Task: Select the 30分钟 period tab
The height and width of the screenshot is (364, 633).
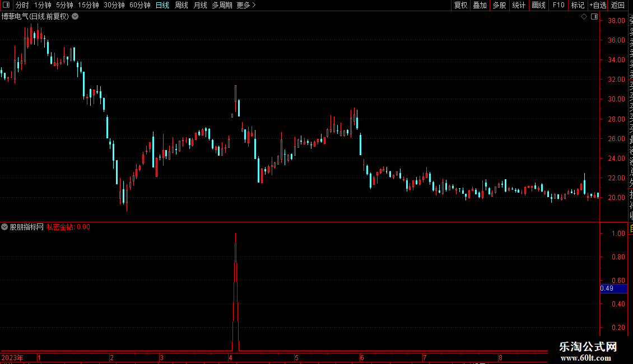Action: [114, 5]
